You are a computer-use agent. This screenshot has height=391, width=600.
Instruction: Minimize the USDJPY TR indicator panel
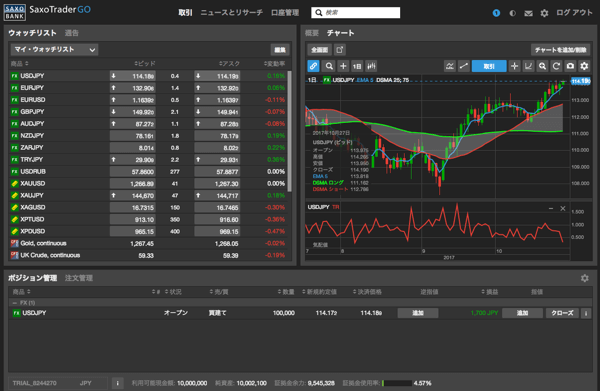[x=551, y=209]
